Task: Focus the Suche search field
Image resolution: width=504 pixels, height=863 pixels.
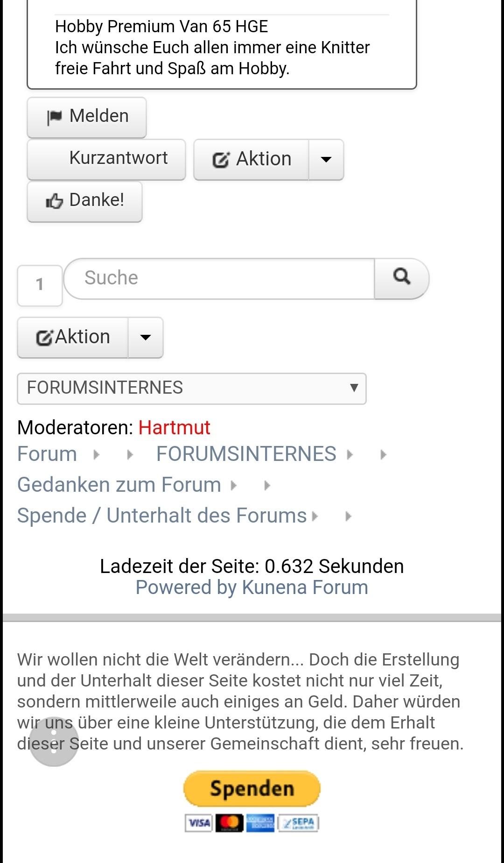Action: coord(219,278)
